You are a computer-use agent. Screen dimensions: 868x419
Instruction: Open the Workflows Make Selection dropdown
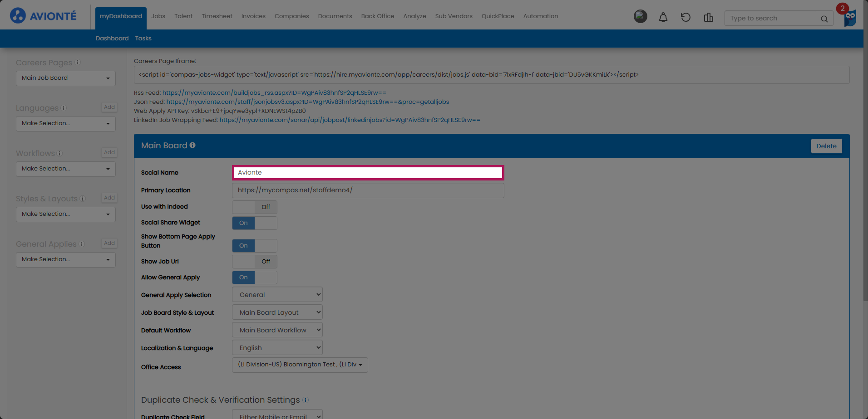point(66,169)
